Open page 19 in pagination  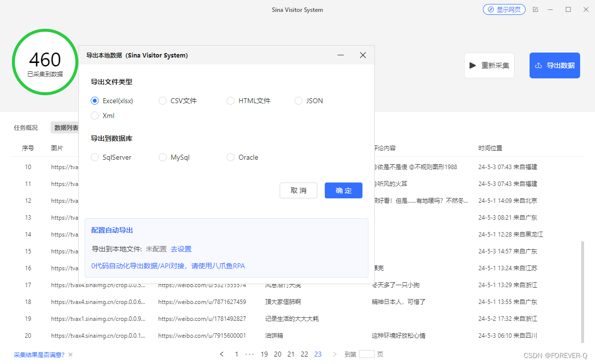pyautogui.click(x=264, y=354)
